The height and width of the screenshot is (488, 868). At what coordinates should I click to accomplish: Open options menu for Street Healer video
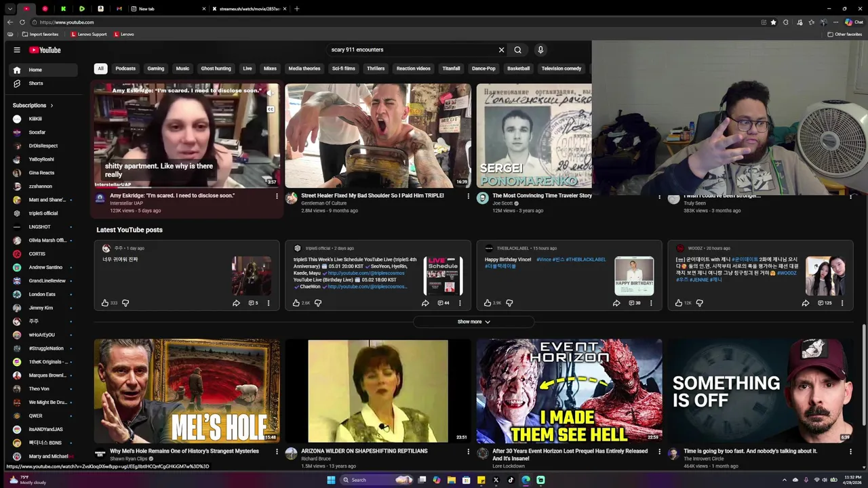[468, 196]
